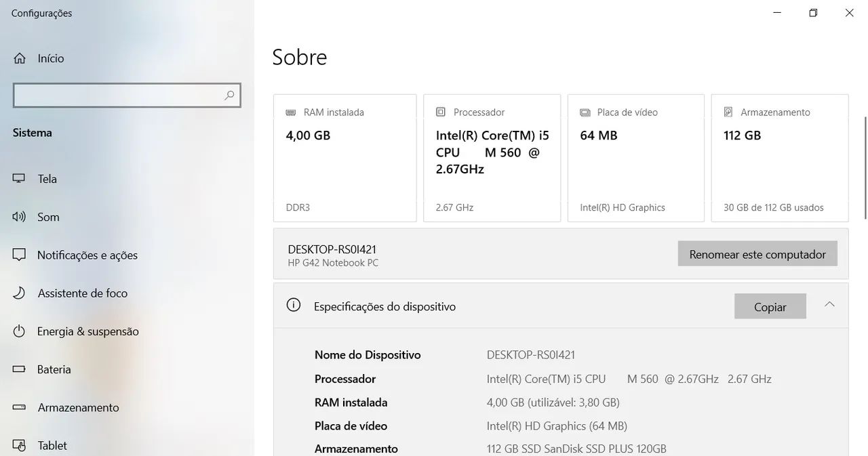Screen dimensions: 868x456
Task: Click the search magnifier icon
Action: coord(229,96)
